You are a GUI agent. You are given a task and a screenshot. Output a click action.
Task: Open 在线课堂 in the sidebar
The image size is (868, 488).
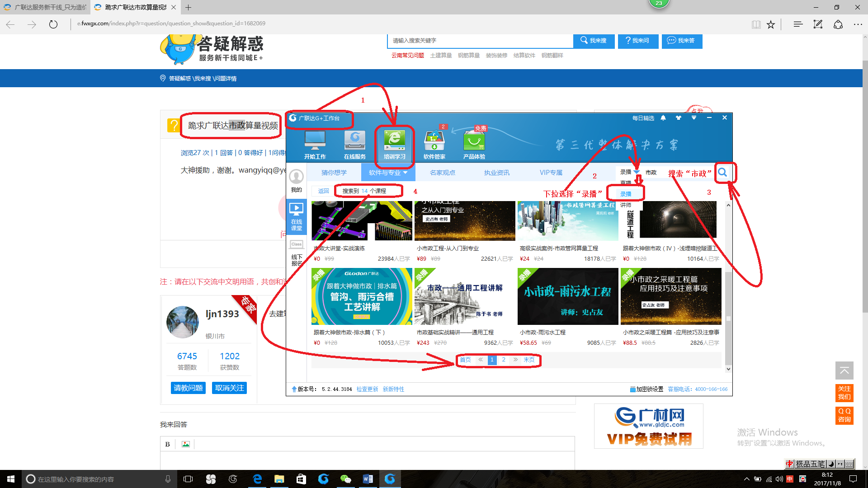[297, 216]
